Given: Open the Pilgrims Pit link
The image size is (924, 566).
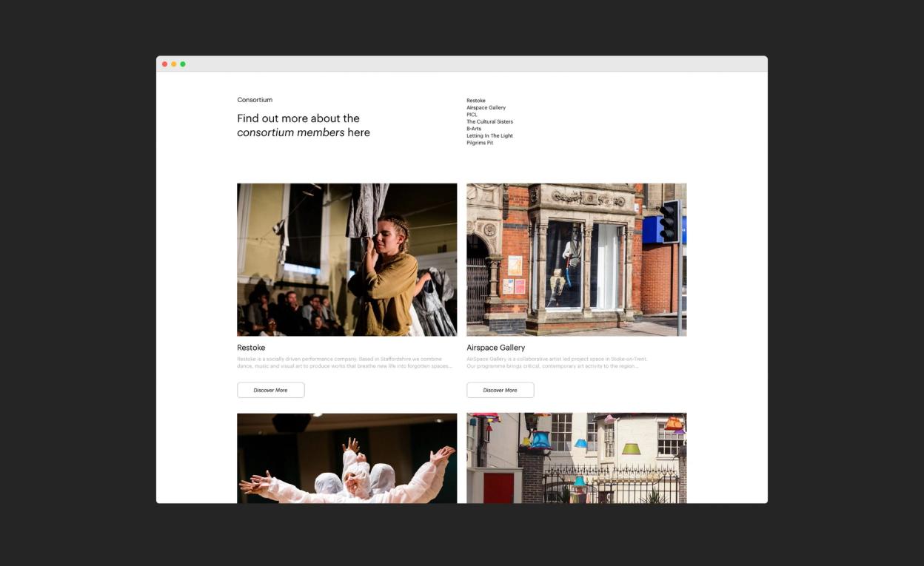Looking at the screenshot, I should 480,143.
